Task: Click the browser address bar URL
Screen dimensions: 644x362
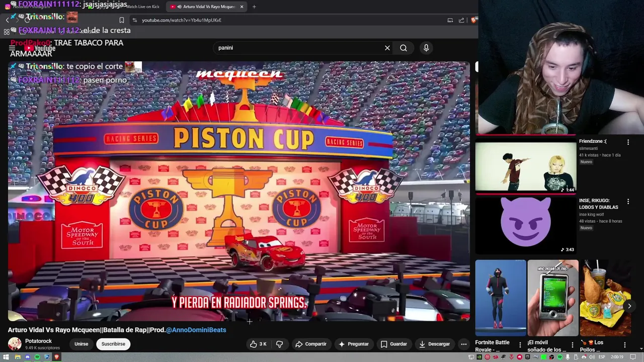Action: [182, 20]
